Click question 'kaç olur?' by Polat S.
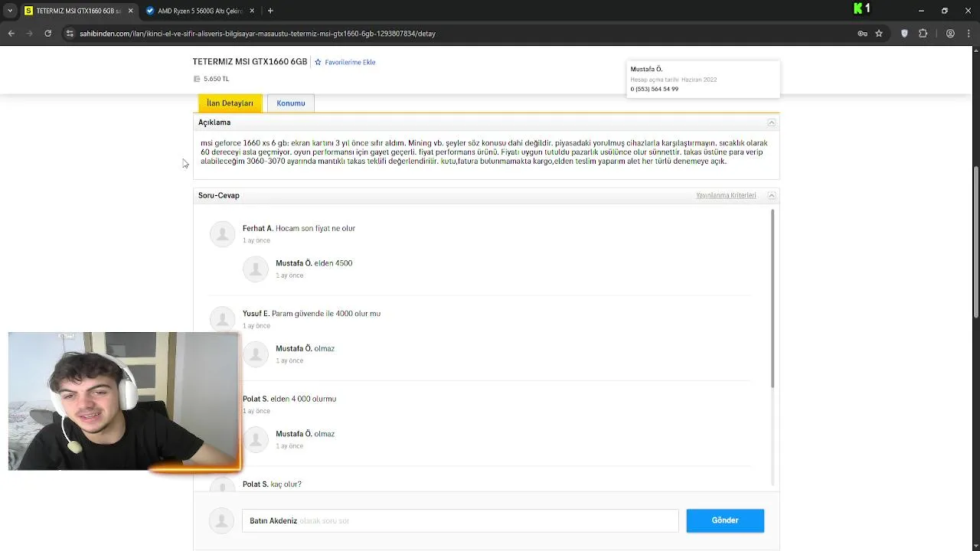This screenshot has height=551, width=980. 286,484
